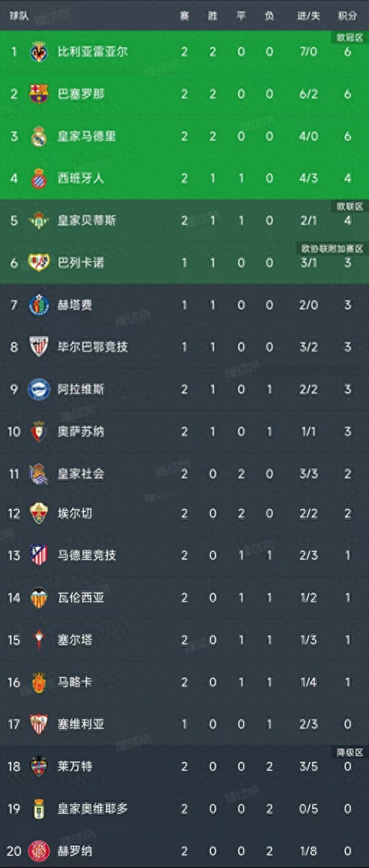Select the Sevilla club badge

(x=39, y=724)
